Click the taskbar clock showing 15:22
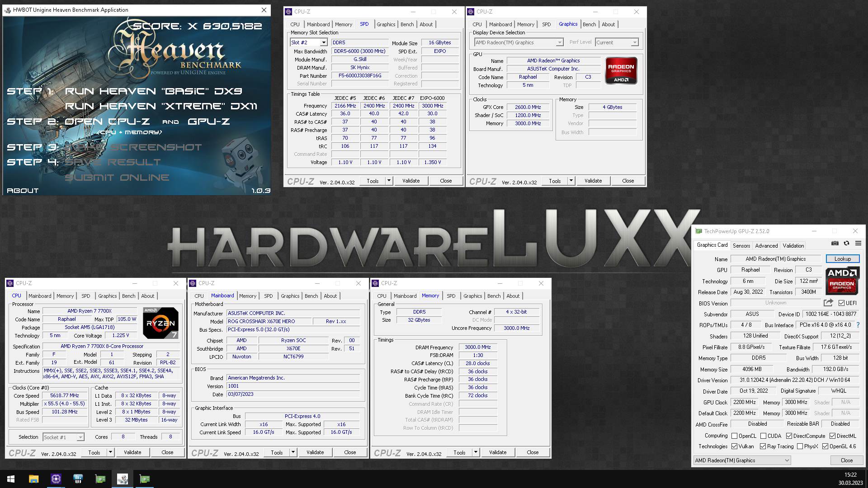Screen dimensions: 868x488 pyautogui.click(x=850, y=475)
